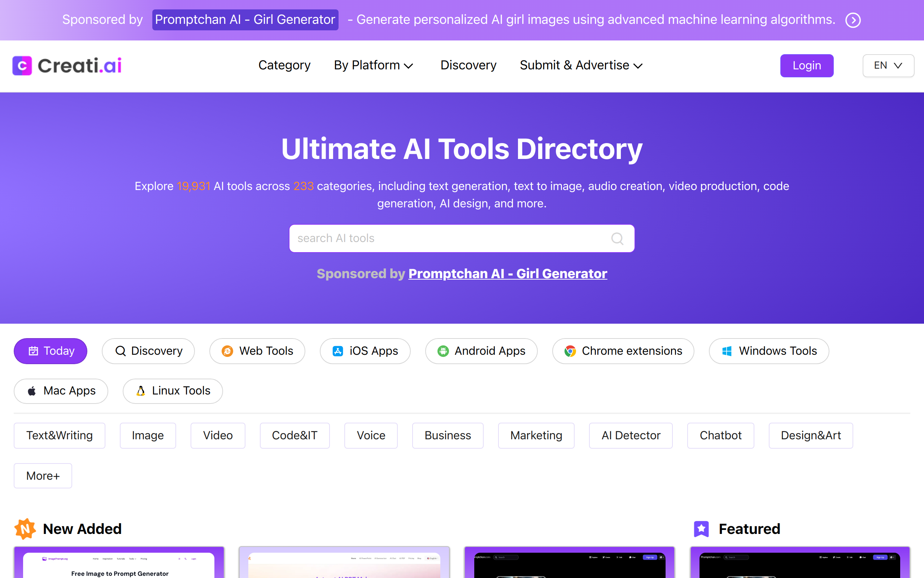This screenshot has width=924, height=578.
Task: Show more categories with More+
Action: point(43,476)
